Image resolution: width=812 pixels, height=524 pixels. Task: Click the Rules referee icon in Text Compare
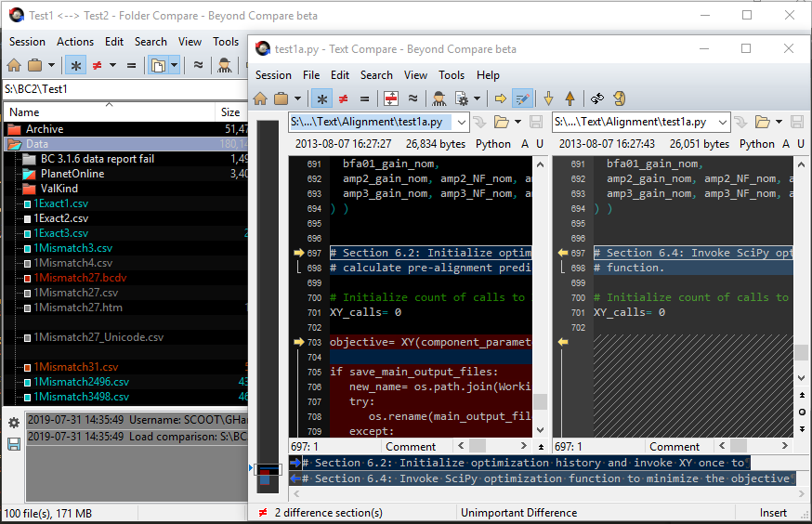click(438, 98)
